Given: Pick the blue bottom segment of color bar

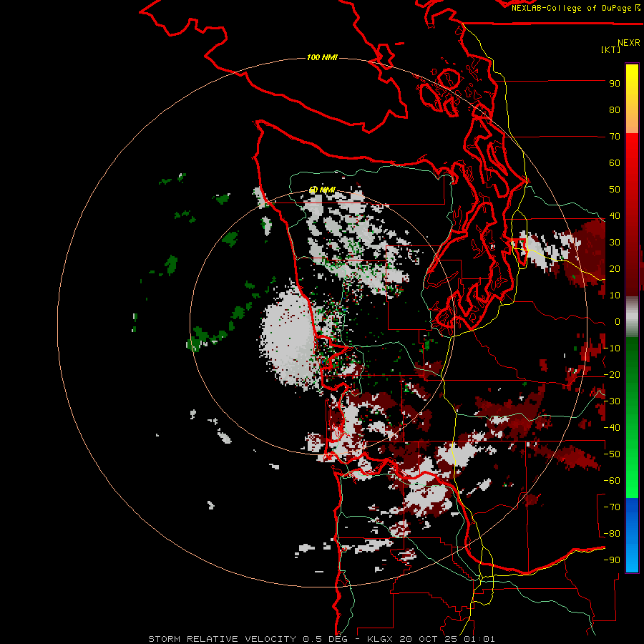Looking at the screenshot, I should tap(632, 535).
